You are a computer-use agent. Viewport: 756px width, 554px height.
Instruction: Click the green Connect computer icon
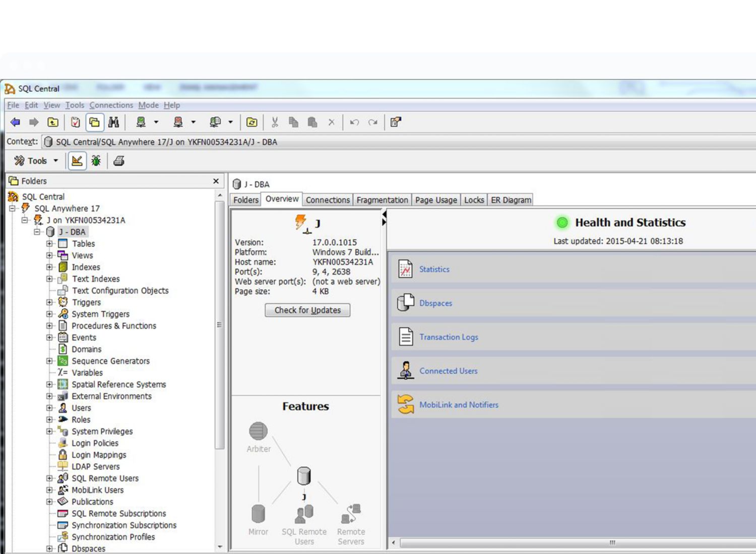pyautogui.click(x=141, y=122)
